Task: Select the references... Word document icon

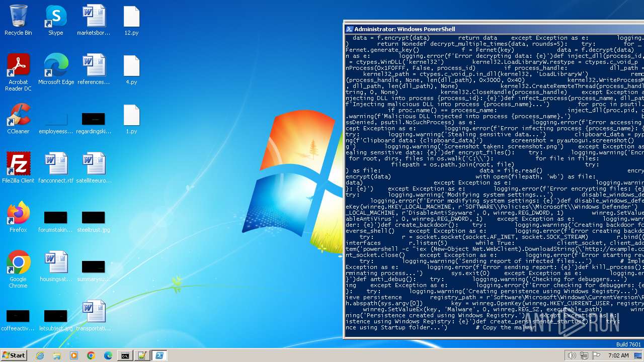Action: click(94, 69)
